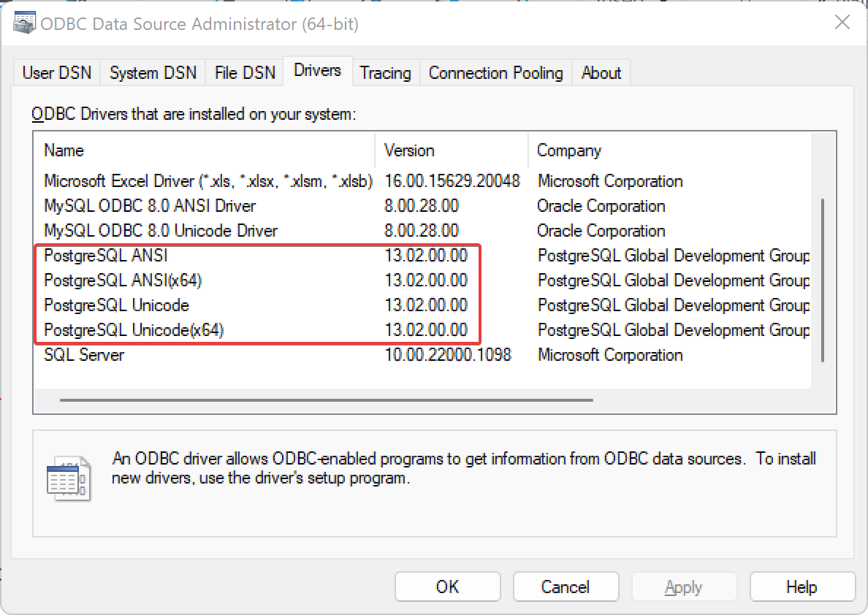This screenshot has height=615, width=868.
Task: Click Oracle Corporation in MySQL ANSI row
Action: point(601,207)
